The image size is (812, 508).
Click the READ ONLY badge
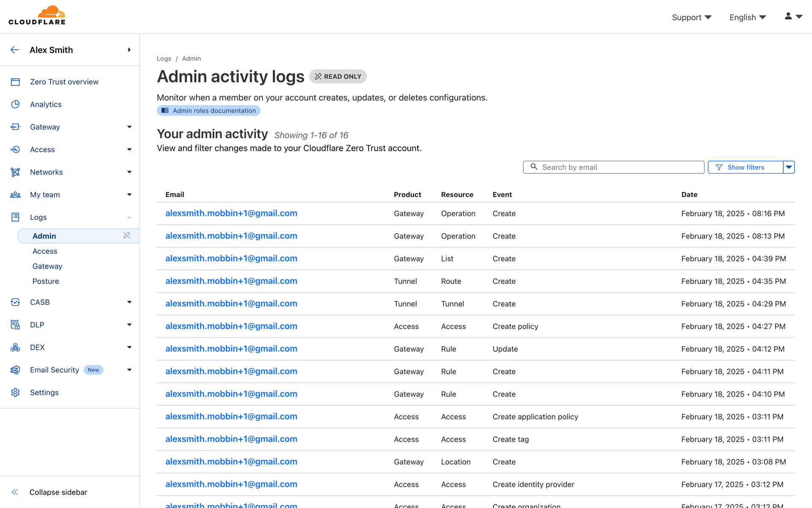[x=338, y=76]
